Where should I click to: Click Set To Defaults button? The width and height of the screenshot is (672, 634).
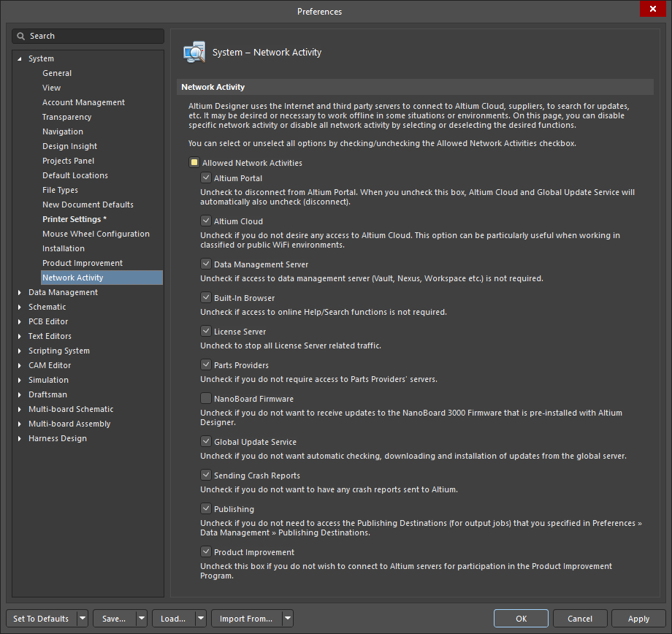click(41, 619)
